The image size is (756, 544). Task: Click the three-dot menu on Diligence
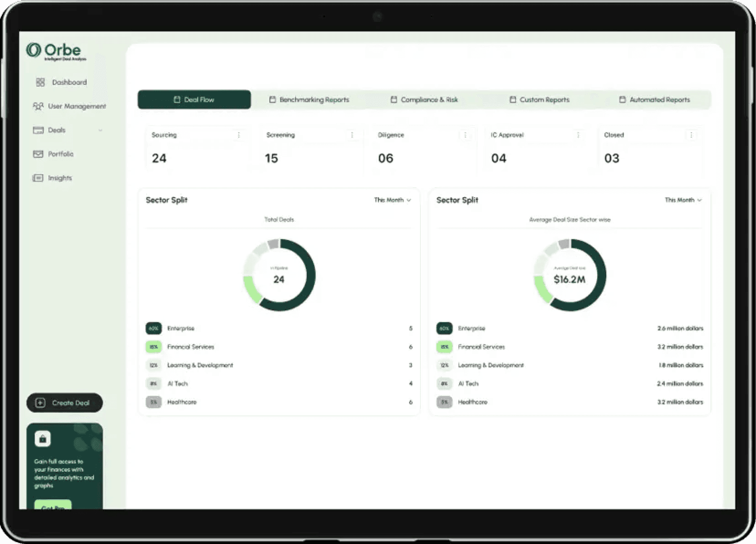coord(465,135)
